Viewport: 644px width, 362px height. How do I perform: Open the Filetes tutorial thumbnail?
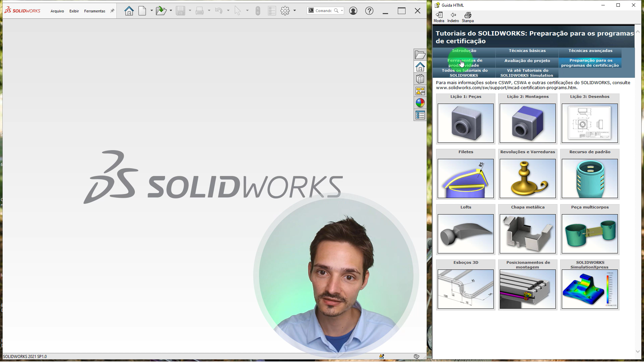(466, 178)
